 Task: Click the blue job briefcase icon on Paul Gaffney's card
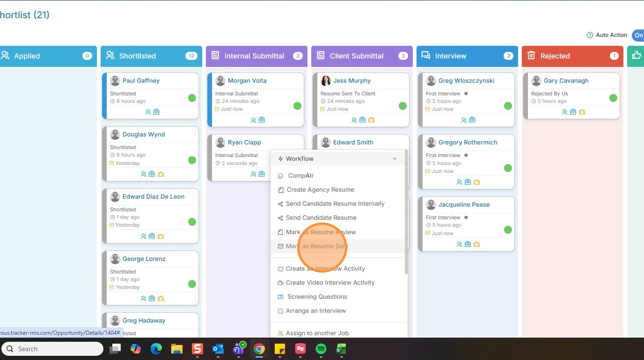[156, 112]
